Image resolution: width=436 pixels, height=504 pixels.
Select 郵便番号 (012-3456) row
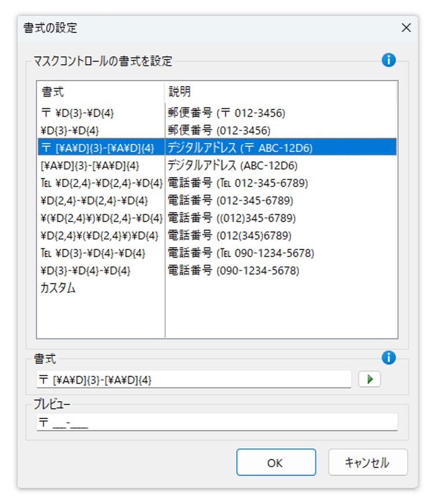coord(217,131)
